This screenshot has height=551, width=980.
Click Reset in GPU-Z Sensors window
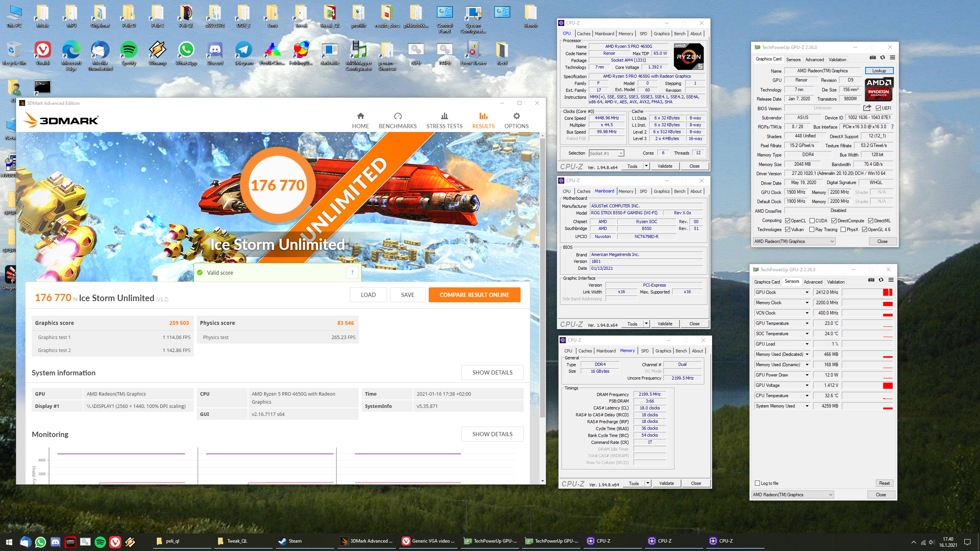[x=884, y=483]
